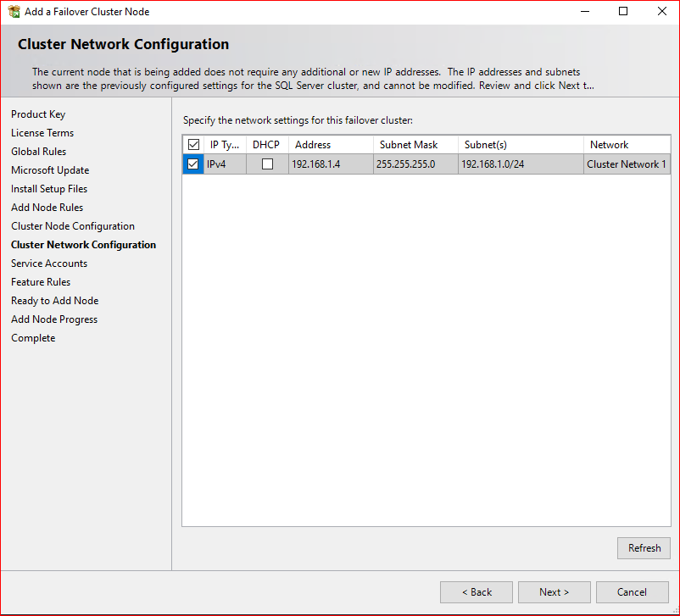Select Cluster Network Configuration sidebar step

pos(84,245)
